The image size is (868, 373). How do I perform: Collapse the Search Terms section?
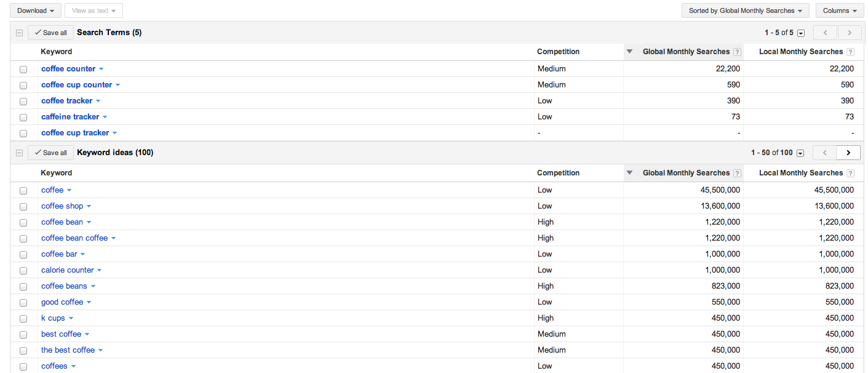point(19,33)
